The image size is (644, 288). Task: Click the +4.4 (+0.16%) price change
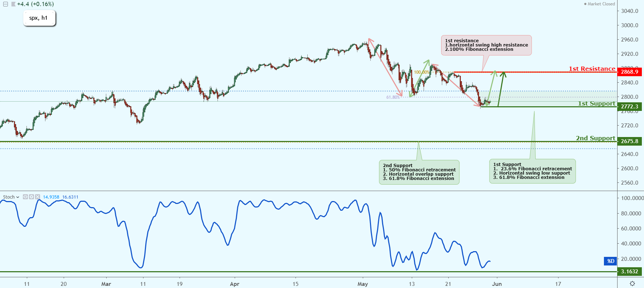point(35,4)
